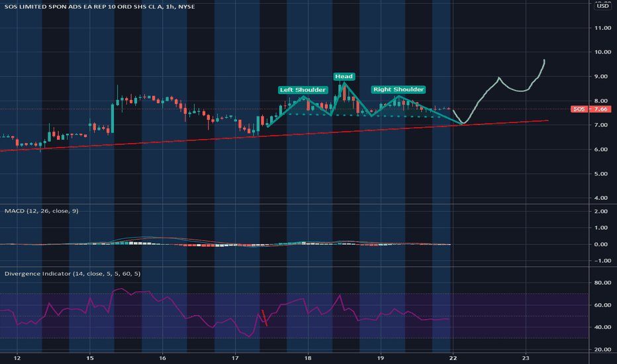Select the "Right Shoulder" annotation label
This screenshot has width=617, height=364.
(x=399, y=89)
